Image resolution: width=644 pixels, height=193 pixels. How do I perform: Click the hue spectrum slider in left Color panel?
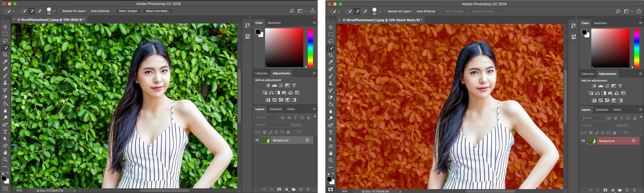pyautogui.click(x=310, y=47)
